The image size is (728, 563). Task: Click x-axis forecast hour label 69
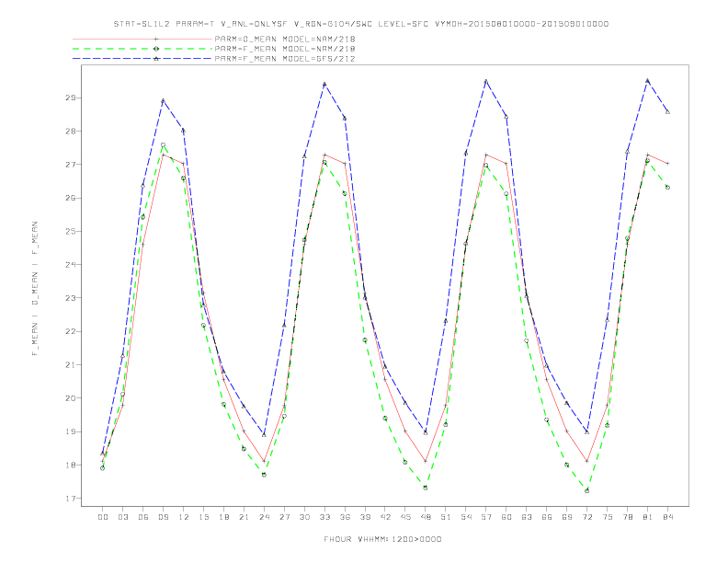pos(567,517)
